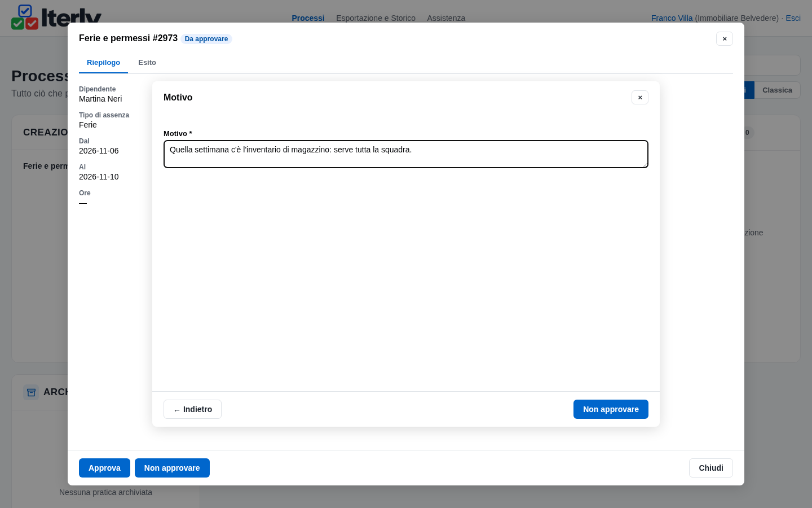The image size is (812, 508).
Task: Click the Ferie e permessi #2973 title
Action: pyautogui.click(x=128, y=38)
